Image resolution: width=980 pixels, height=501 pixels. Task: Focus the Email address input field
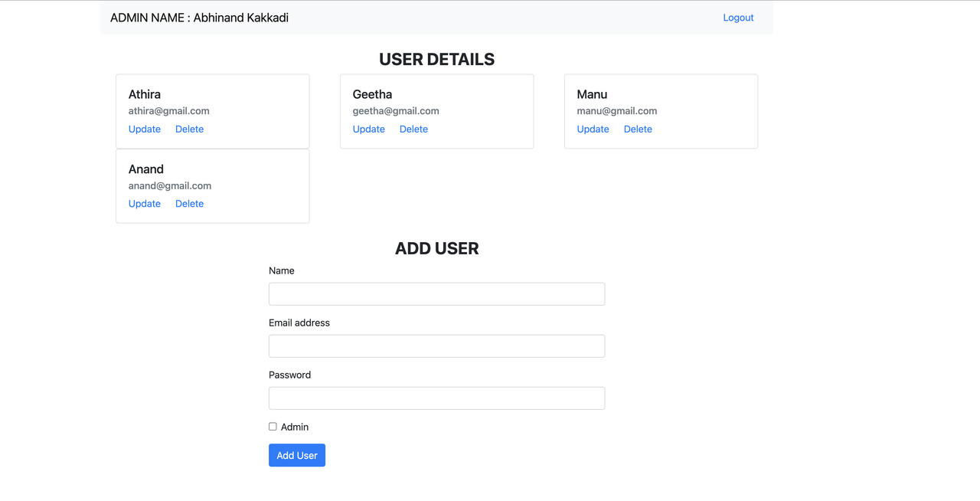coord(436,346)
